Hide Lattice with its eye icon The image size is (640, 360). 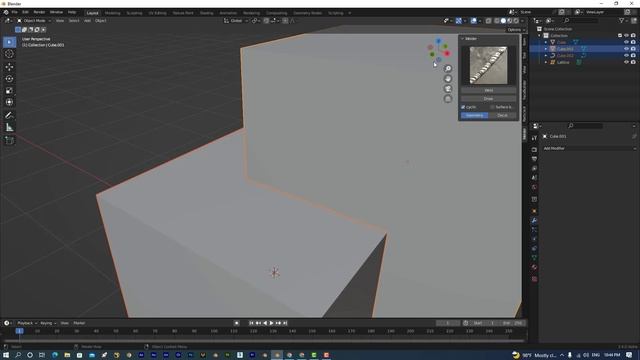[x=626, y=62]
